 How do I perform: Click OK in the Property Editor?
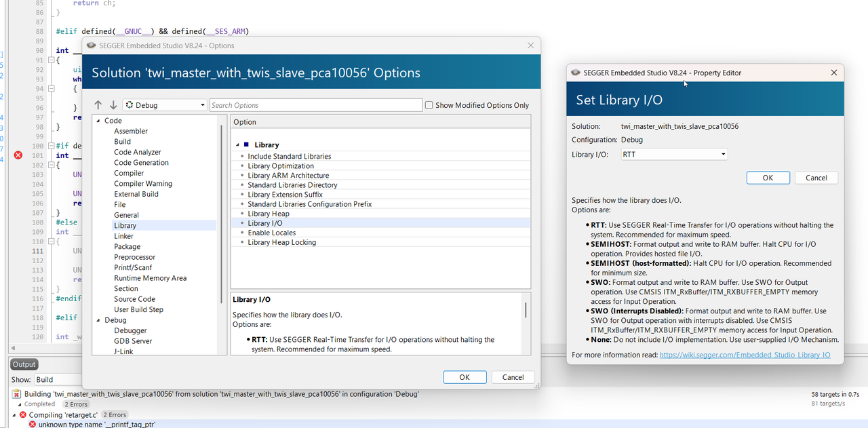pos(768,178)
